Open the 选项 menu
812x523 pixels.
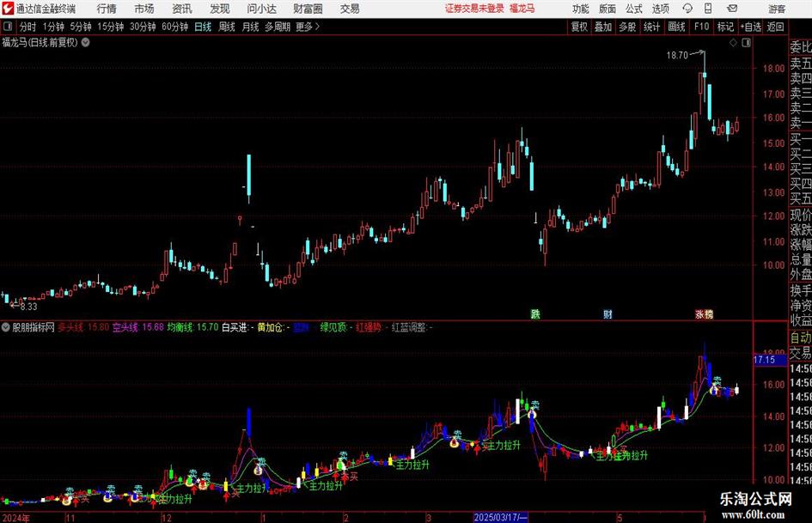[x=660, y=9]
